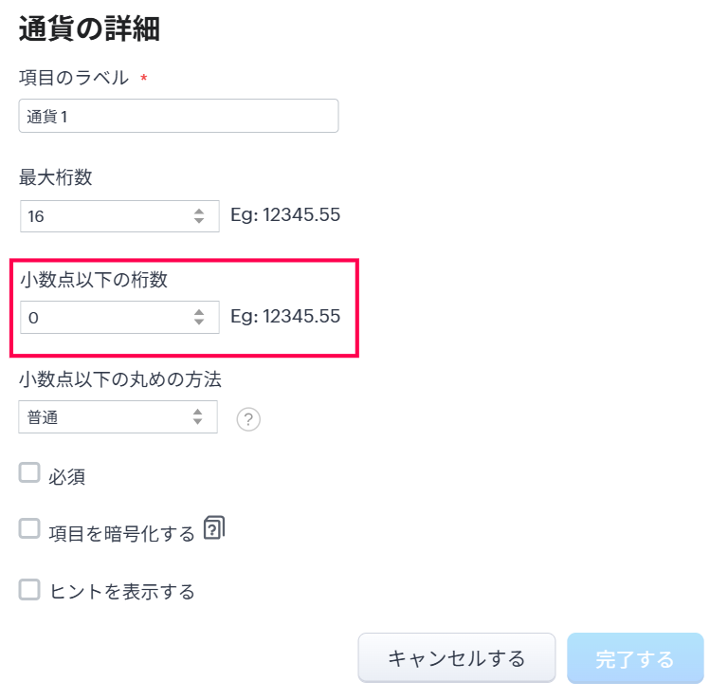728x700 pixels.
Task: Enable the 必須 checkbox
Action: (30, 473)
